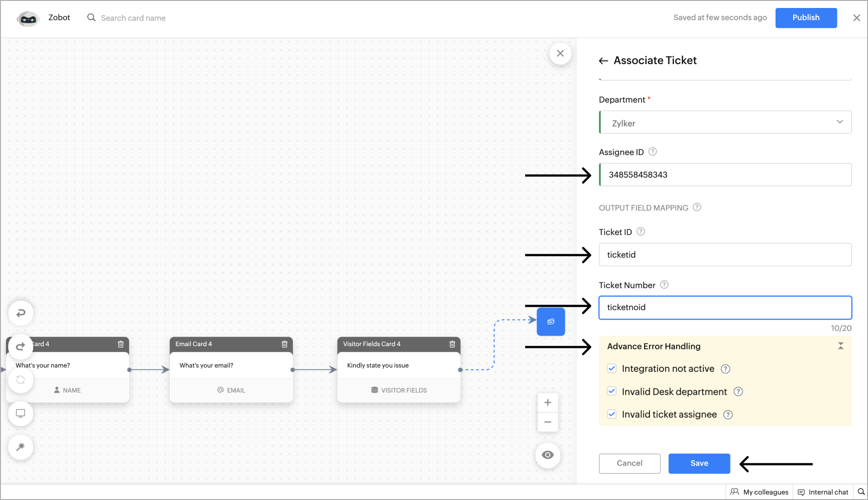Click the Ticket Number field containing ticketnoid
The height and width of the screenshot is (500, 868).
(x=724, y=307)
